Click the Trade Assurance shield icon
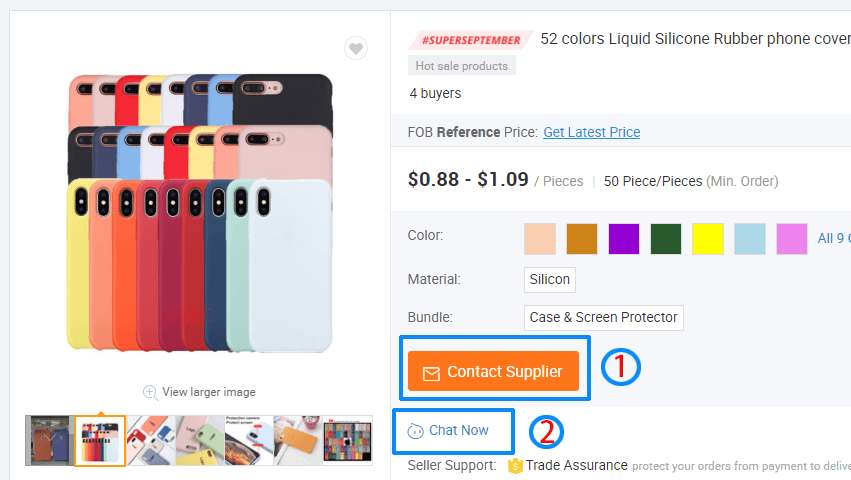851x480 pixels. pyautogui.click(x=515, y=465)
